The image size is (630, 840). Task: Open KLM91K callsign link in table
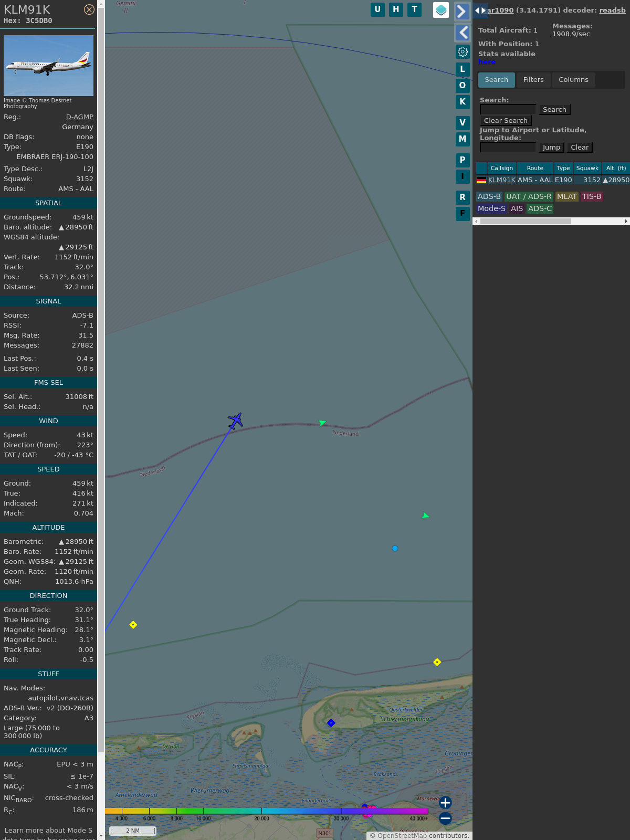pyautogui.click(x=502, y=180)
